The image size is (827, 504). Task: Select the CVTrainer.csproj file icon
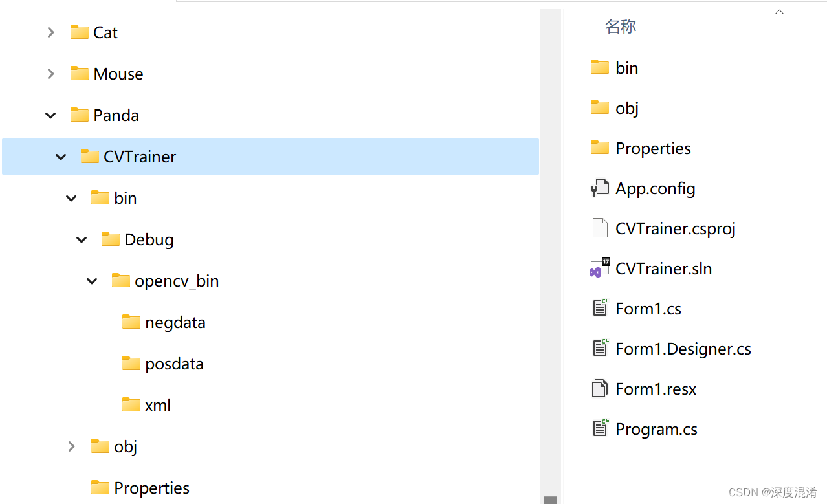point(600,228)
